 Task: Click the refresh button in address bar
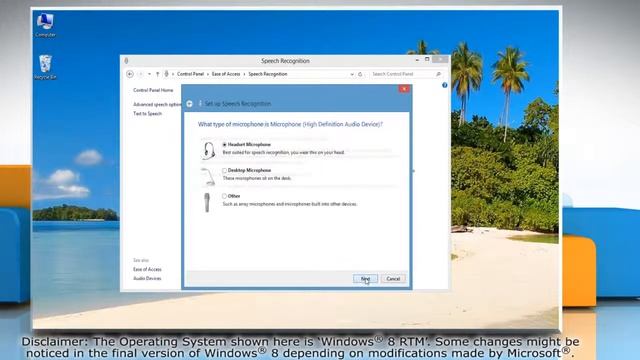tap(360, 74)
